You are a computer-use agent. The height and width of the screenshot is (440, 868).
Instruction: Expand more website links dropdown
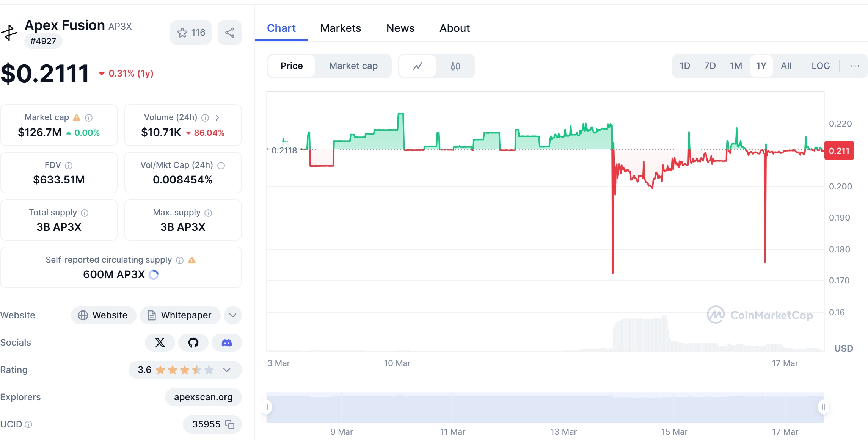tap(233, 315)
